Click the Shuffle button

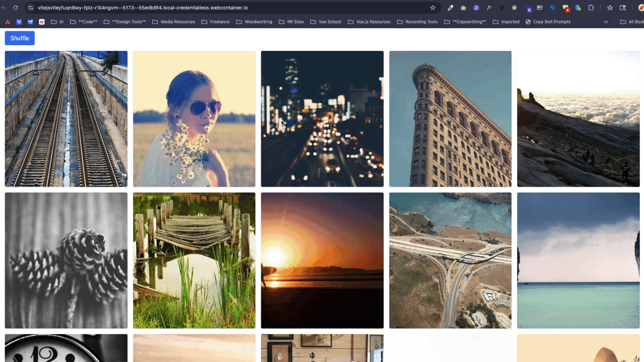(19, 38)
